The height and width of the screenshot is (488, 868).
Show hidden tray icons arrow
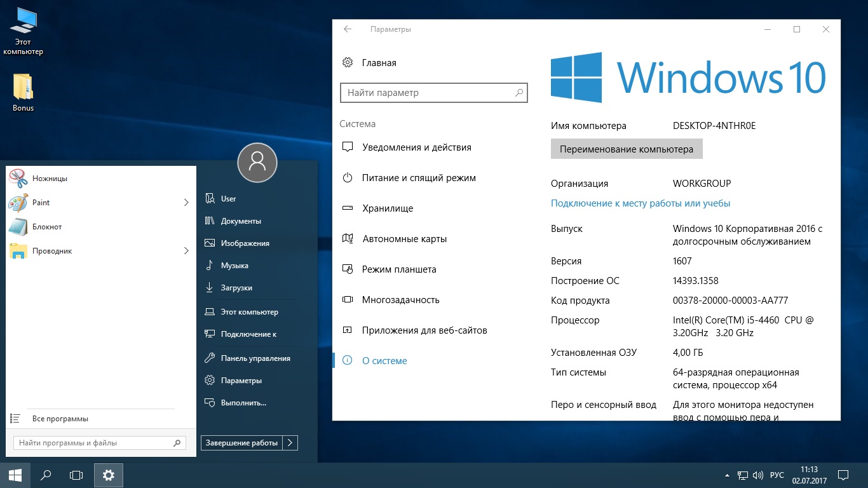pyautogui.click(x=727, y=475)
